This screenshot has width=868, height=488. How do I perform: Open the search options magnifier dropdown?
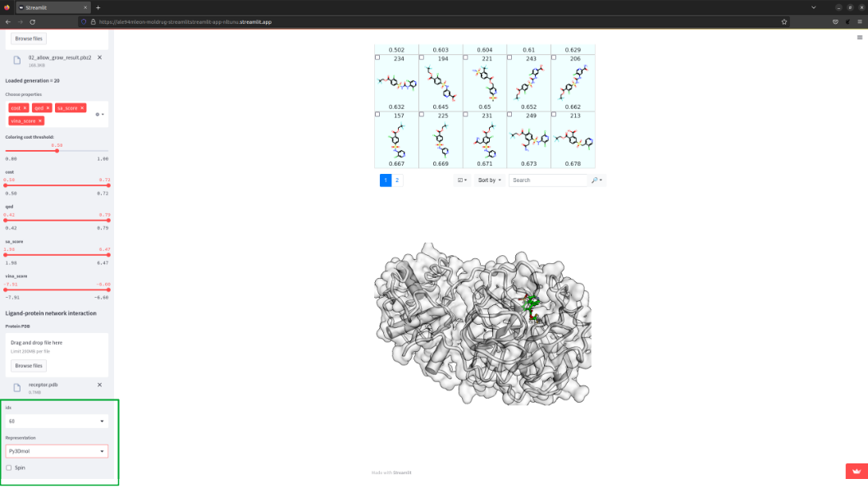[596, 180]
